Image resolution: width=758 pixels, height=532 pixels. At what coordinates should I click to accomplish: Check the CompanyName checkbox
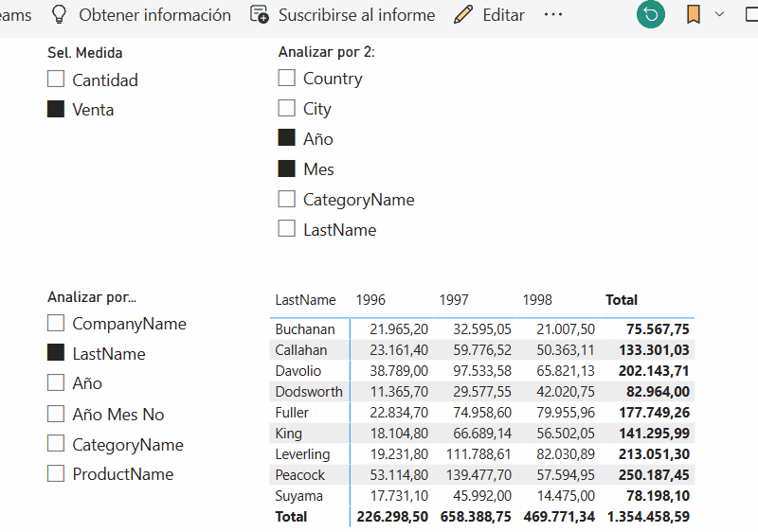[x=56, y=323]
